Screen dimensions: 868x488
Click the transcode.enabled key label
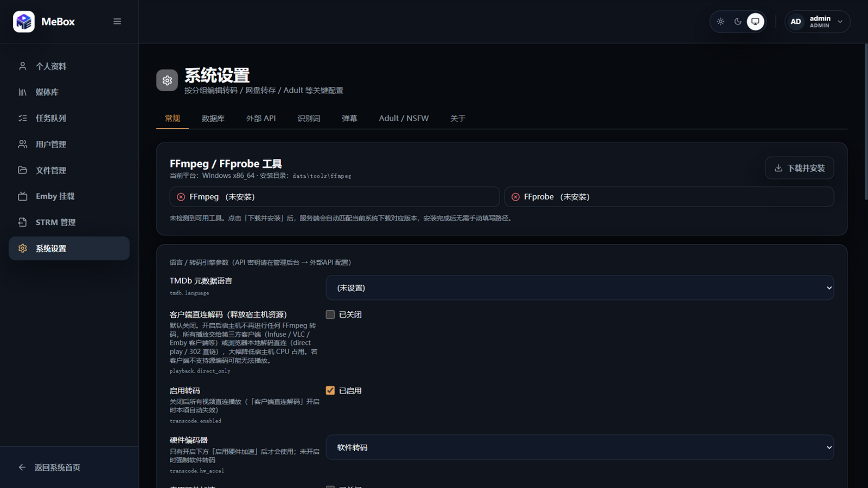195,421
